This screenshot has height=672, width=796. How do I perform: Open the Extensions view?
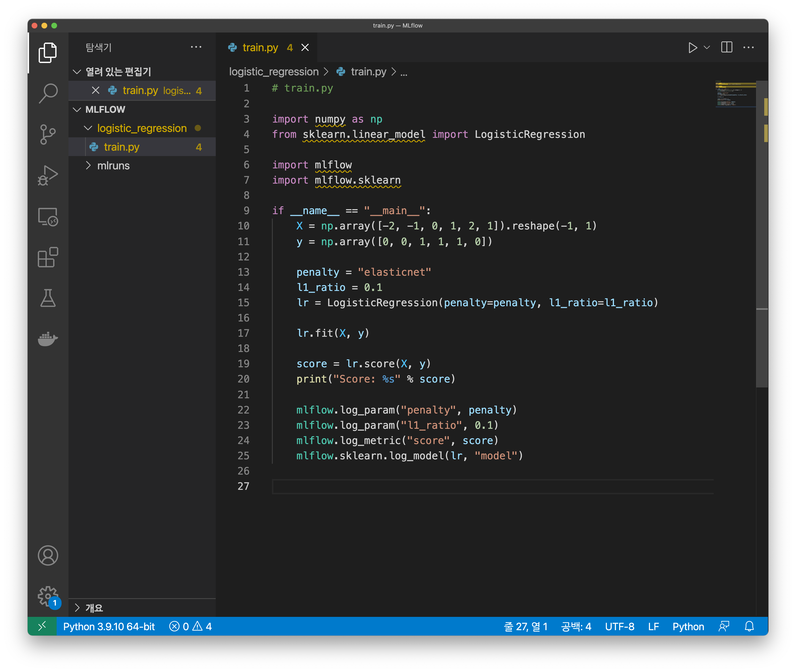48,257
